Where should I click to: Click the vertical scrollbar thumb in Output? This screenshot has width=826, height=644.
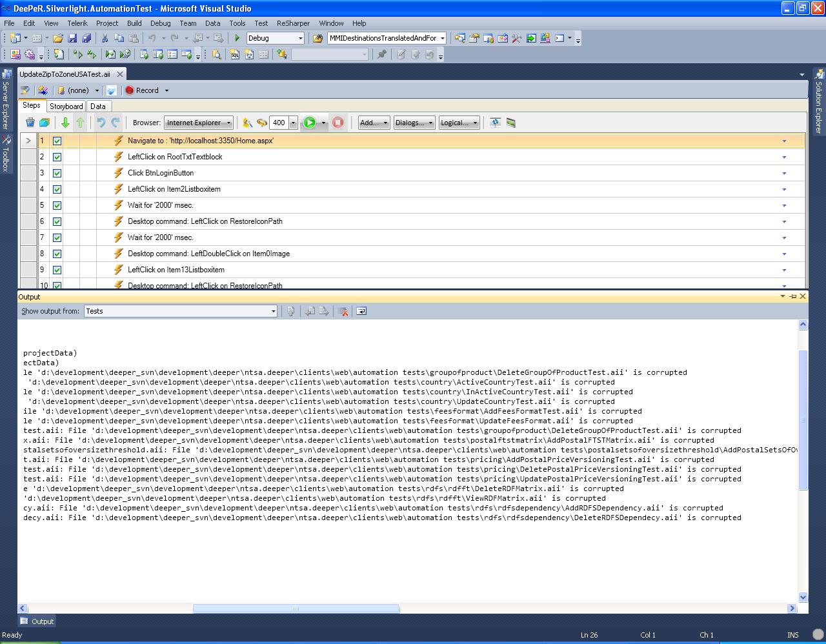coord(803,419)
